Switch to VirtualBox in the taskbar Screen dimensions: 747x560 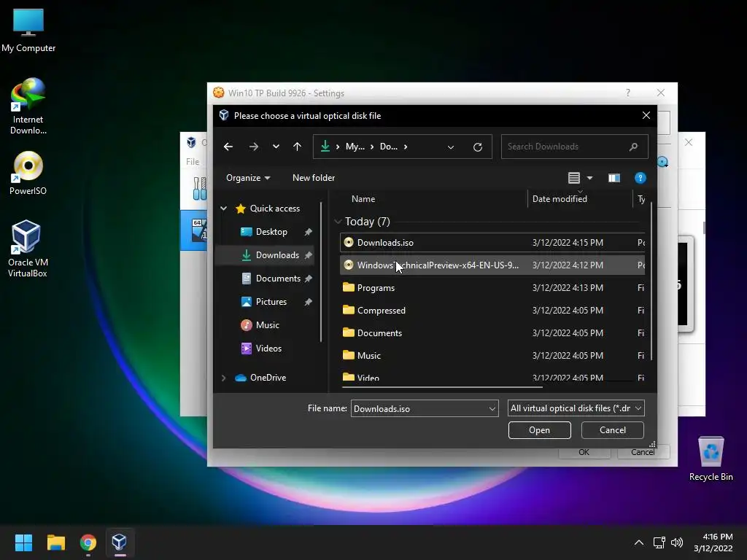pos(120,542)
